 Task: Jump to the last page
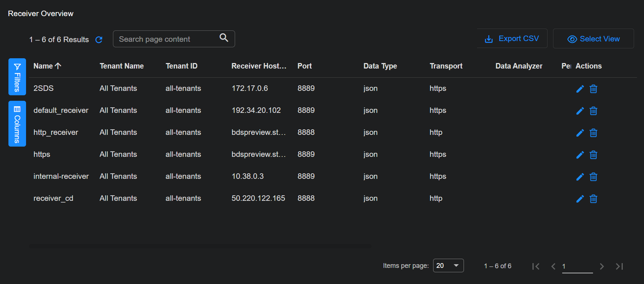(x=619, y=266)
